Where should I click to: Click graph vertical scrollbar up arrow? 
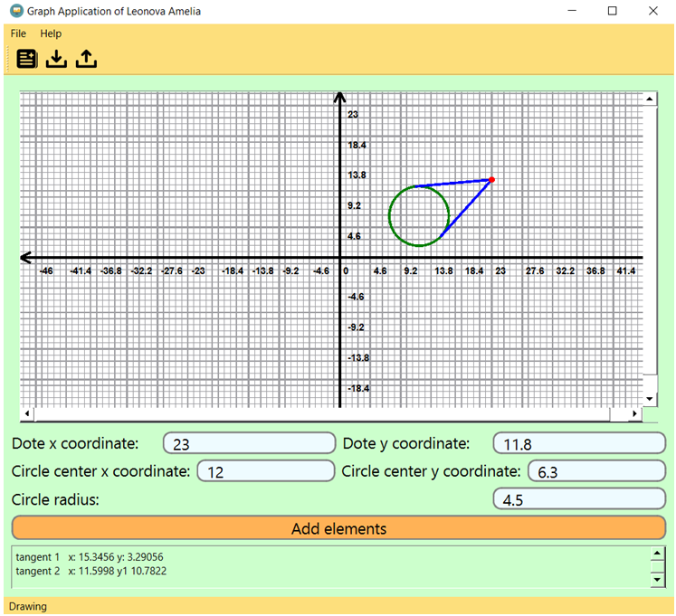click(650, 100)
